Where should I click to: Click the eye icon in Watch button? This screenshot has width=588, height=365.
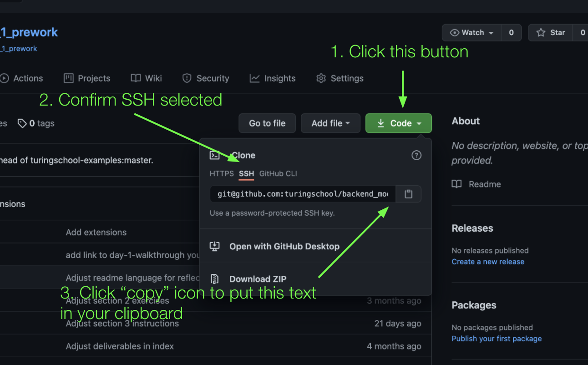click(454, 32)
